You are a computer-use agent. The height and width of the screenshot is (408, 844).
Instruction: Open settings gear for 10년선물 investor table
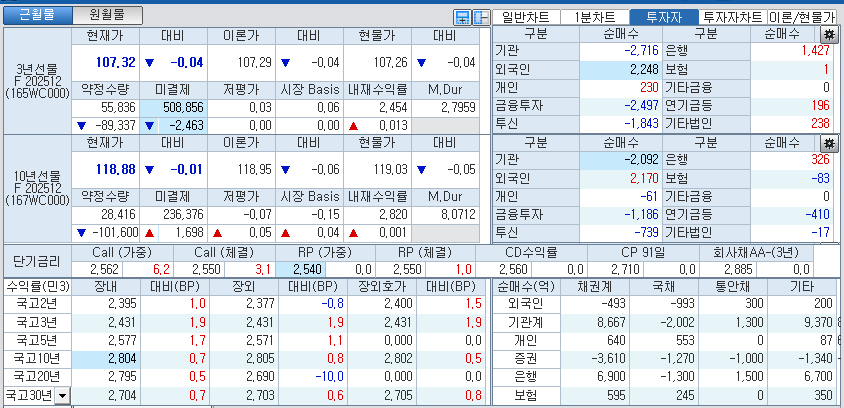point(829,143)
